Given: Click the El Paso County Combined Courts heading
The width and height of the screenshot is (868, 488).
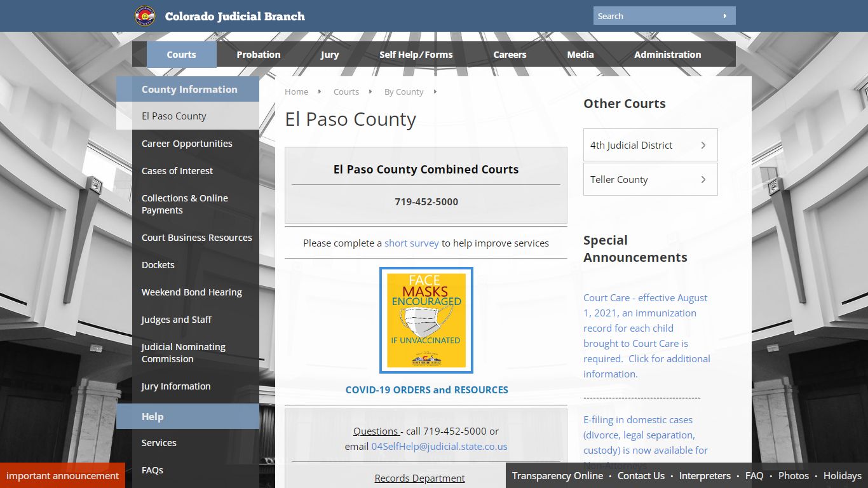Looking at the screenshot, I should click(x=426, y=169).
